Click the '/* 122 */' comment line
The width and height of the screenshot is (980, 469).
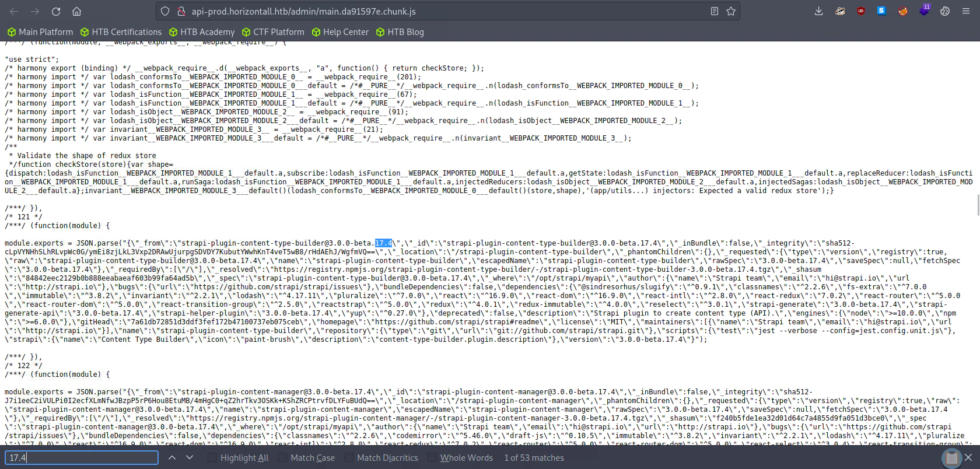click(x=23, y=366)
